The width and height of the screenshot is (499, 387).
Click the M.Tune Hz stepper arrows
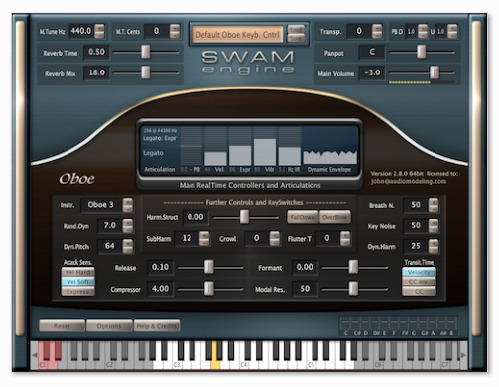point(99,31)
